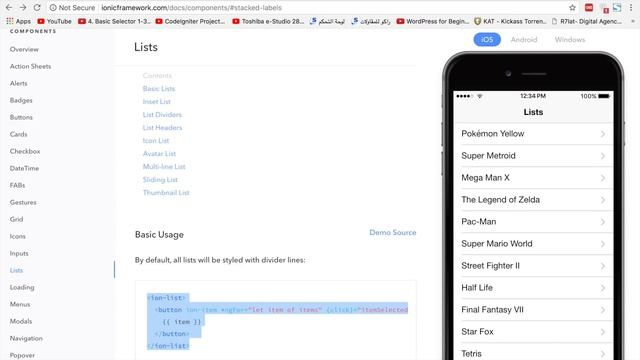
Task: Open the CodeIgniter Project bookmark
Action: [190, 21]
